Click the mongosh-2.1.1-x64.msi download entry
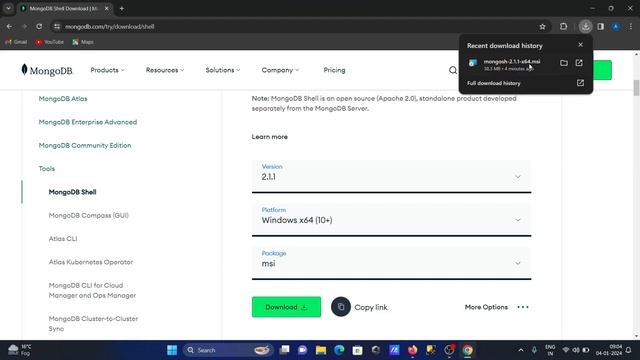Image resolution: width=640 pixels, height=360 pixels. pyautogui.click(x=511, y=64)
